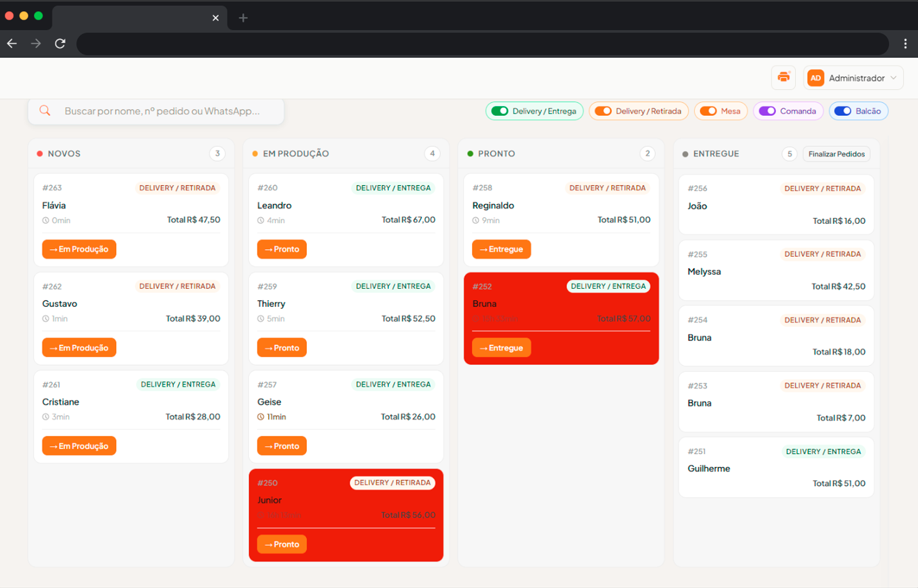Mark Bruna's order #252 as Entregue
Image resolution: width=918 pixels, height=588 pixels.
pyautogui.click(x=501, y=348)
